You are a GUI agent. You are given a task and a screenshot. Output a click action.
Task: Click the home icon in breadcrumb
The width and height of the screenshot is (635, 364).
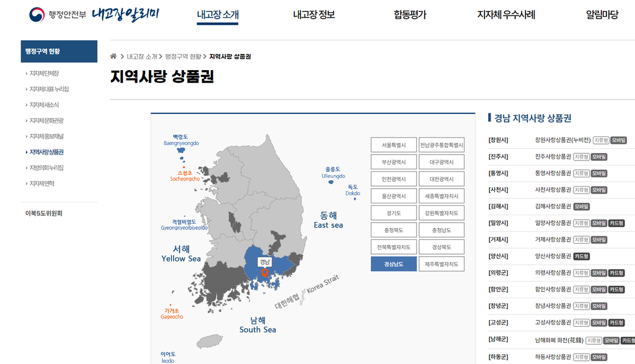pyautogui.click(x=113, y=56)
